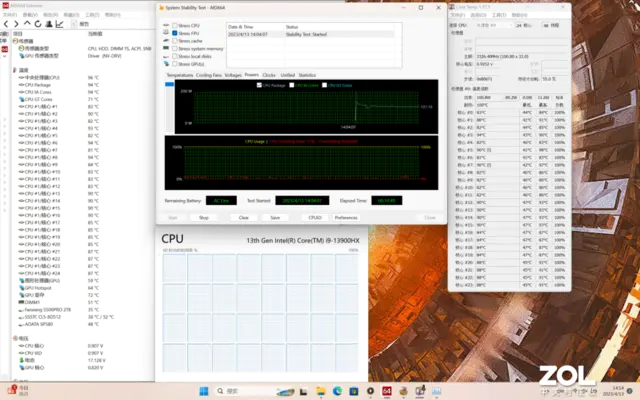
Task: Click the 电压 voltage section icon
Action: (15, 338)
